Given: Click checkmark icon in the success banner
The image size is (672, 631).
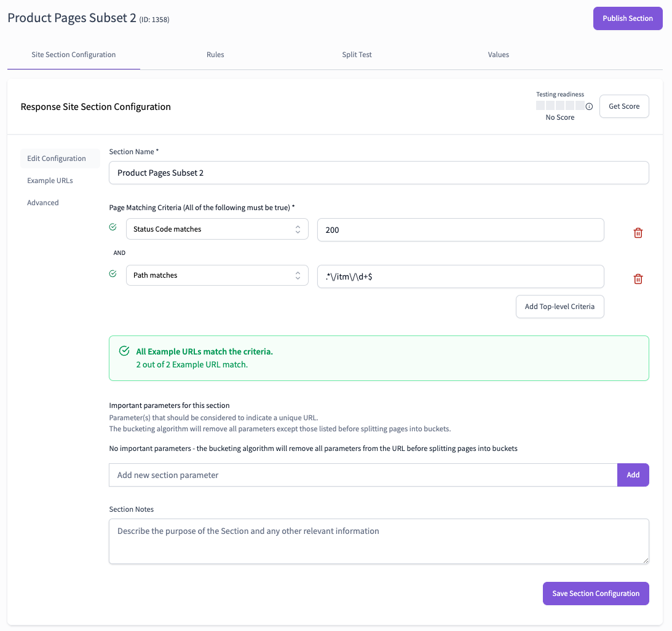Looking at the screenshot, I should 124,351.
